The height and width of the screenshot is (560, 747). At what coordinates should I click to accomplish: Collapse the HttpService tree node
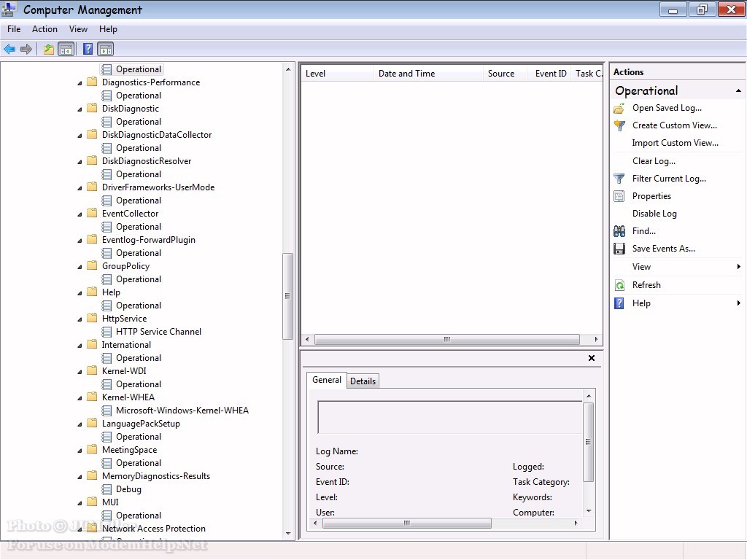point(80,319)
